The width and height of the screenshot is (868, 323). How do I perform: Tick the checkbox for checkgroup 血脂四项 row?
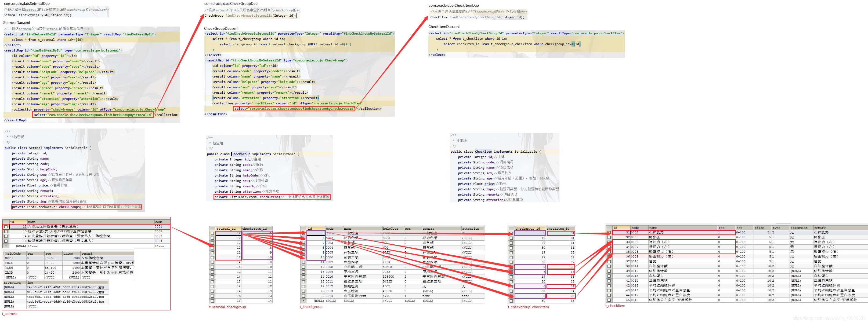(x=303, y=262)
